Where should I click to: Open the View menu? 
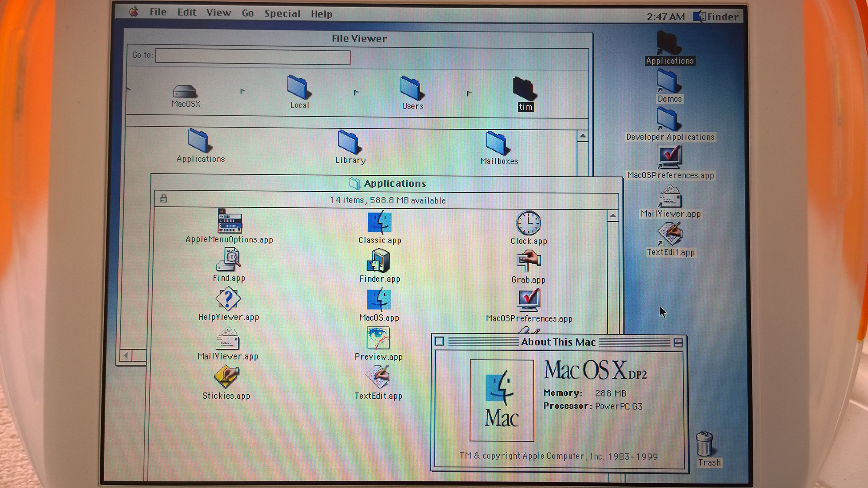(219, 13)
